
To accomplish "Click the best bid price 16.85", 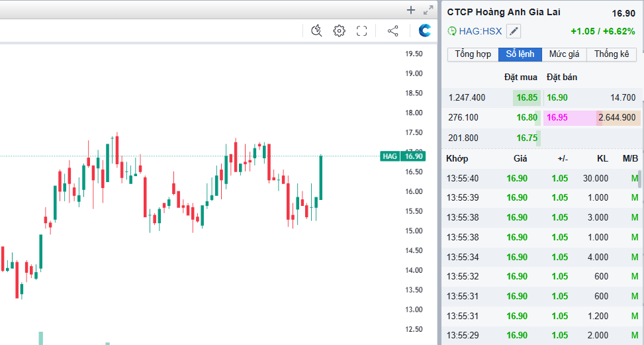I will click(527, 97).
